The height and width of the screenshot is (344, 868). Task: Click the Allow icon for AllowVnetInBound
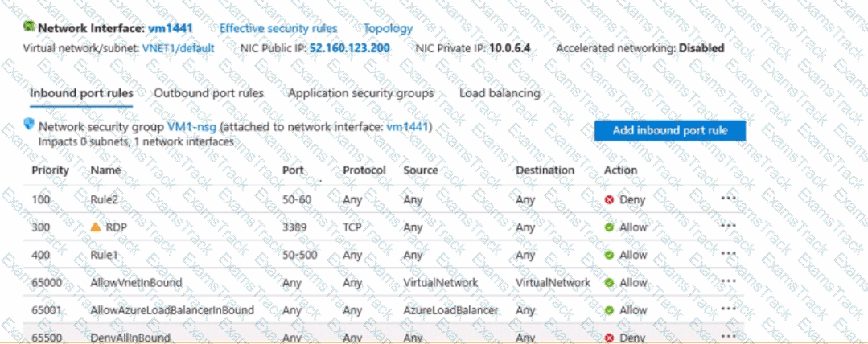click(x=609, y=283)
